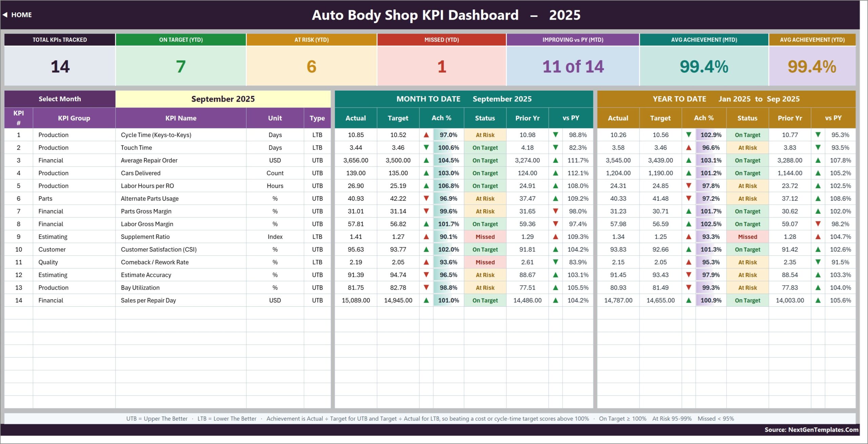Click the Select Month label

pyautogui.click(x=60, y=99)
